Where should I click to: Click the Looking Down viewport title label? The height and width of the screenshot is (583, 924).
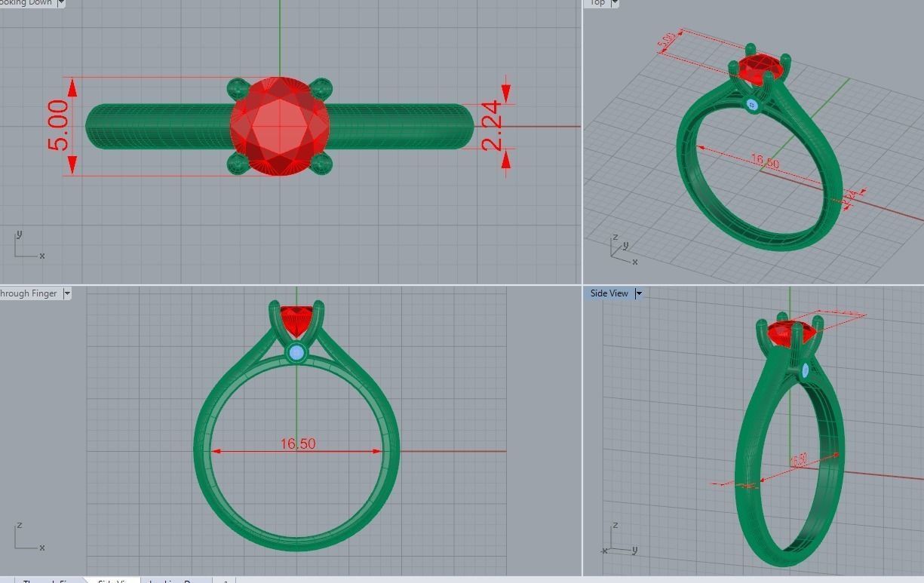[x=27, y=3]
